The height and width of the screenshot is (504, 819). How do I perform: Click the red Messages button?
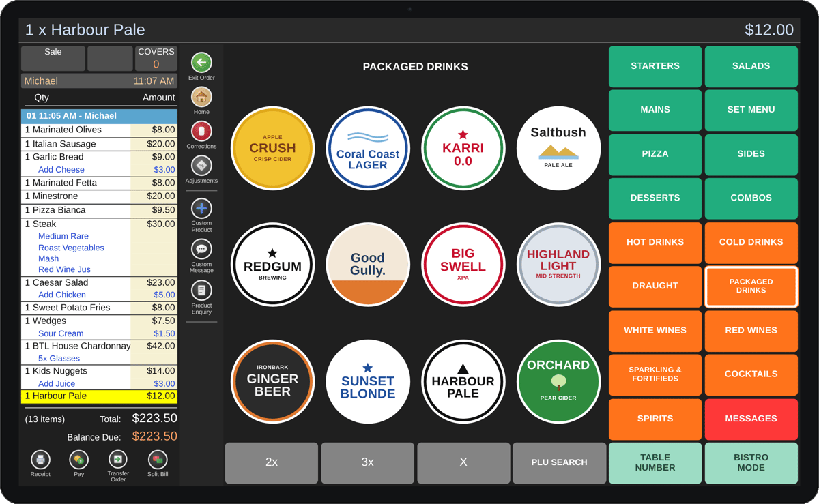751,419
